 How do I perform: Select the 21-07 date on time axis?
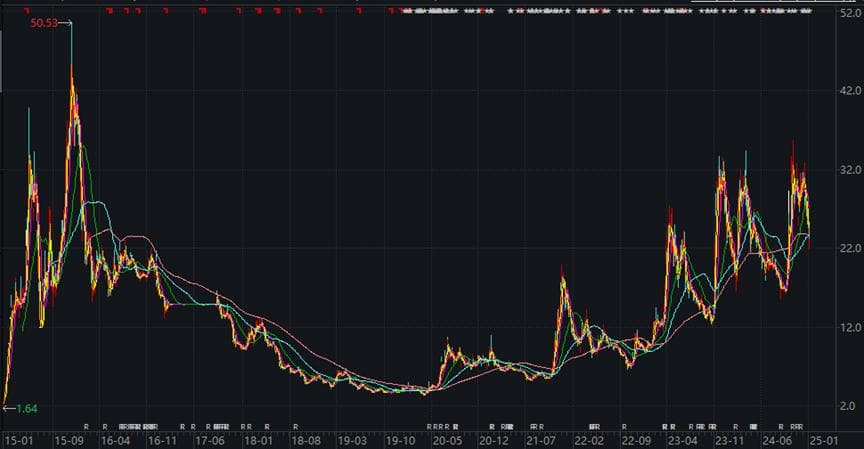541,440
